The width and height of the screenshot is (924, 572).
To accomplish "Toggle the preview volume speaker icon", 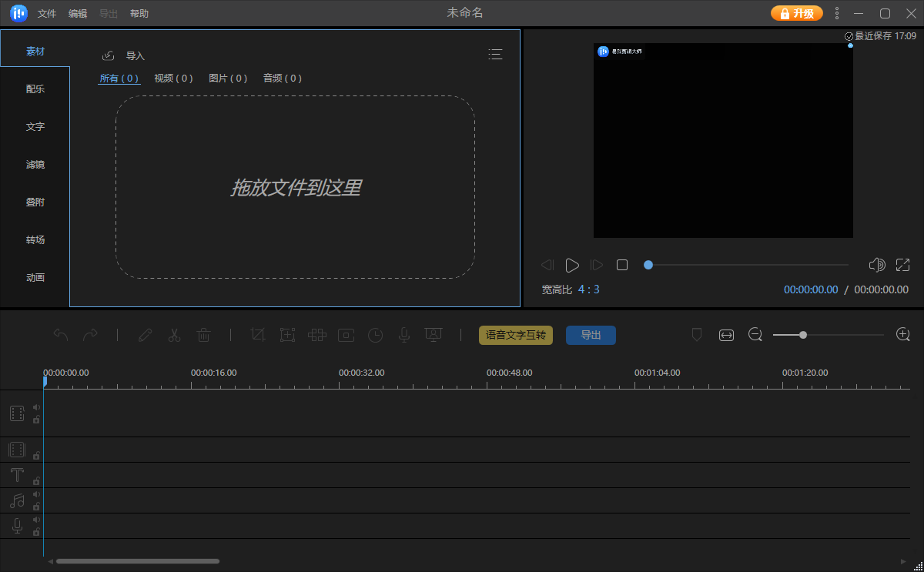I will tap(877, 265).
